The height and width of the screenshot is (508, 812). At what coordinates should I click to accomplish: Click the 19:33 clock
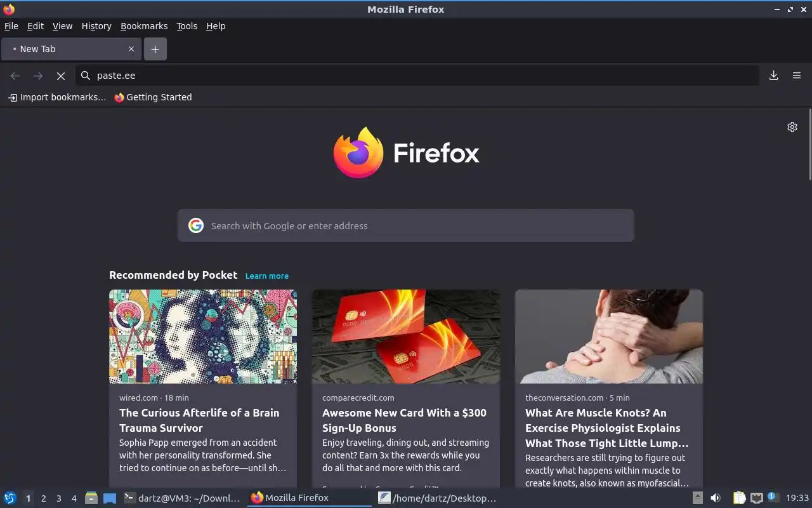[x=797, y=498]
